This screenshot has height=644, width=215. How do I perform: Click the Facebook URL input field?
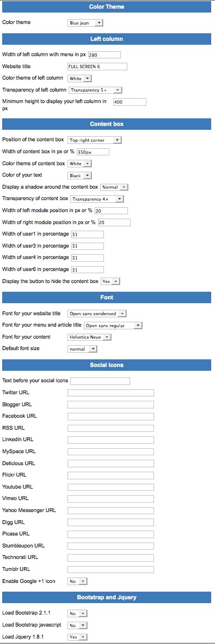click(110, 417)
